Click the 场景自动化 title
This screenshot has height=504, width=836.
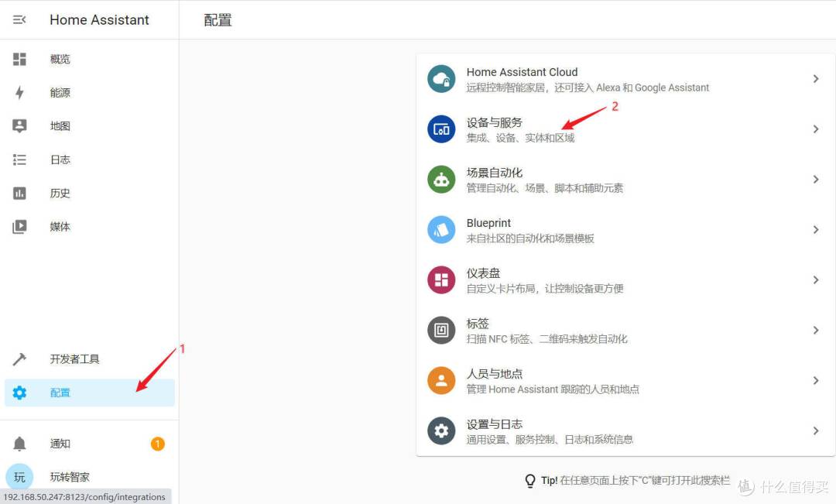[x=494, y=173]
